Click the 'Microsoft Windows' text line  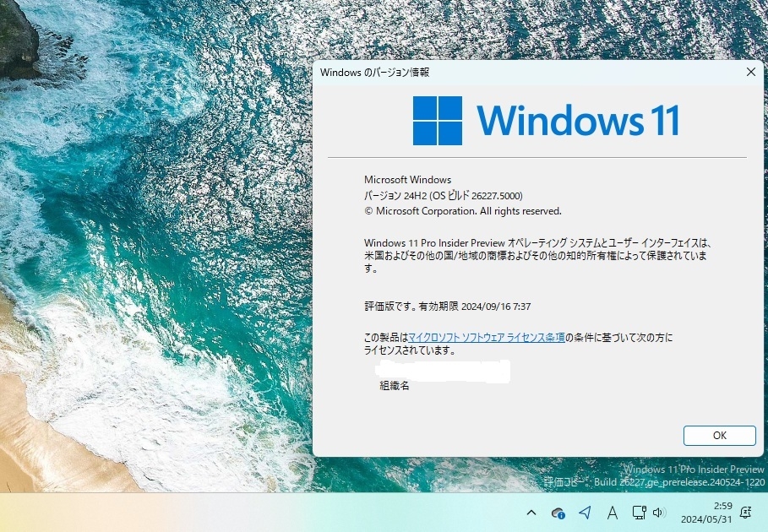407,180
